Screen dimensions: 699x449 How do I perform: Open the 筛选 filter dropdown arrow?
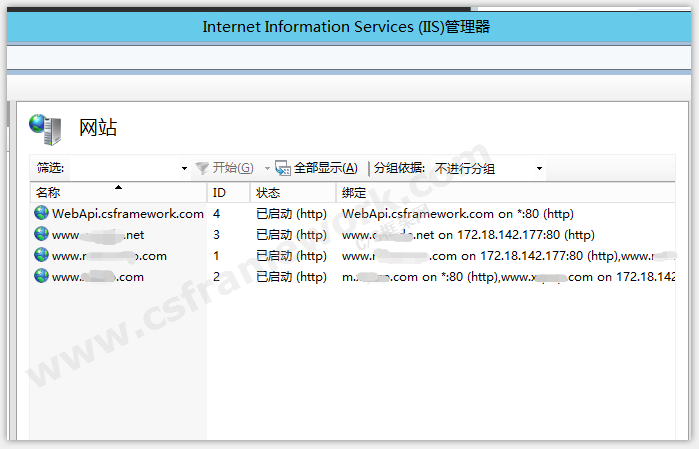[x=184, y=169]
